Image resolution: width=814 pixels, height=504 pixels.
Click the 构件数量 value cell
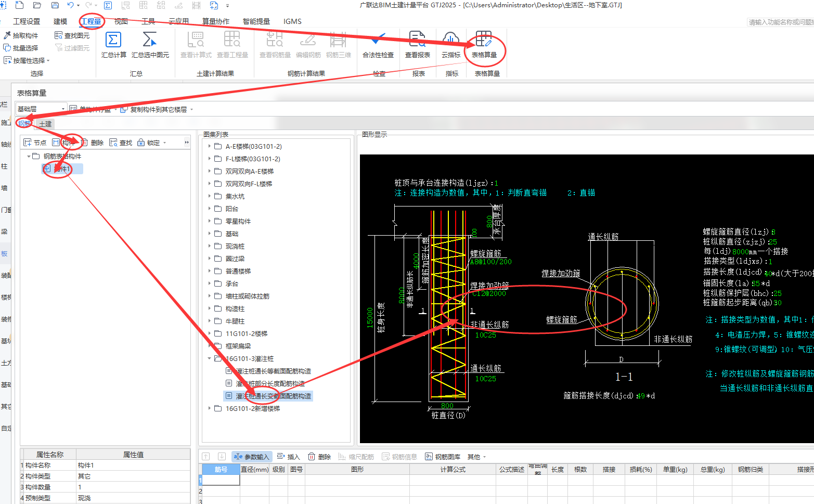[133, 487]
